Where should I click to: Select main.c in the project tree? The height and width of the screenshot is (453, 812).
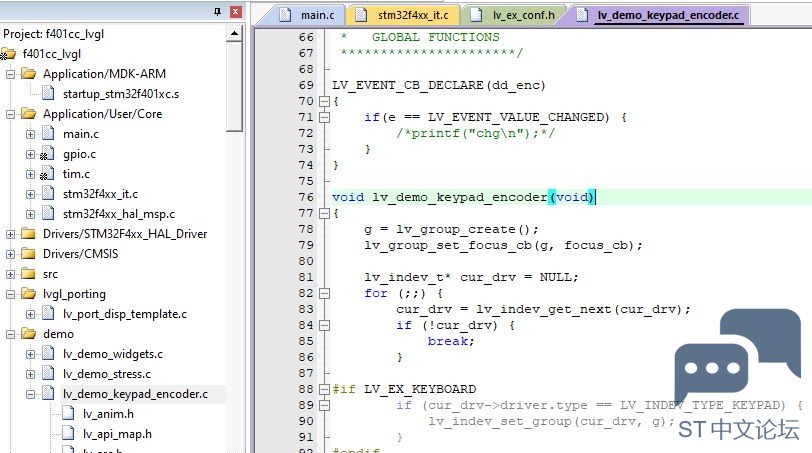81,134
